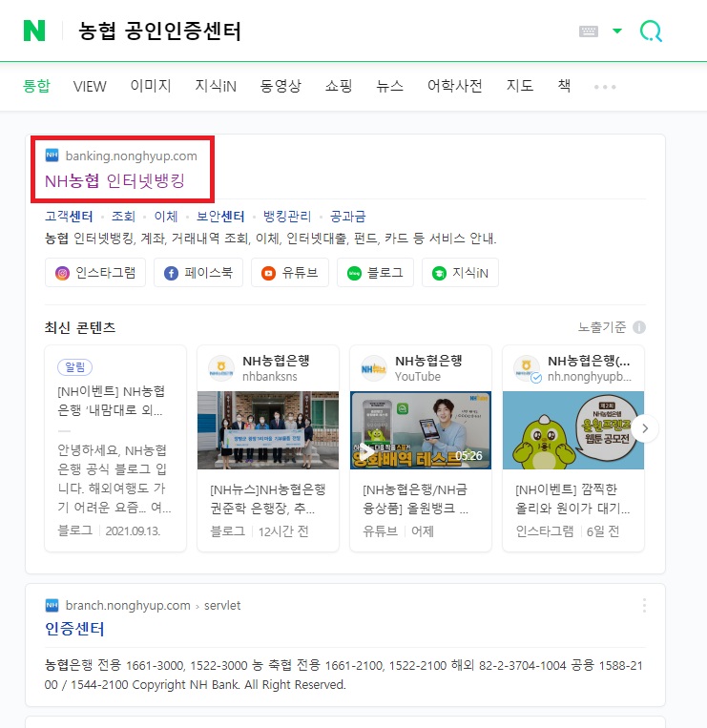
Task: Open the 이체 sublink
Action: click(x=166, y=216)
